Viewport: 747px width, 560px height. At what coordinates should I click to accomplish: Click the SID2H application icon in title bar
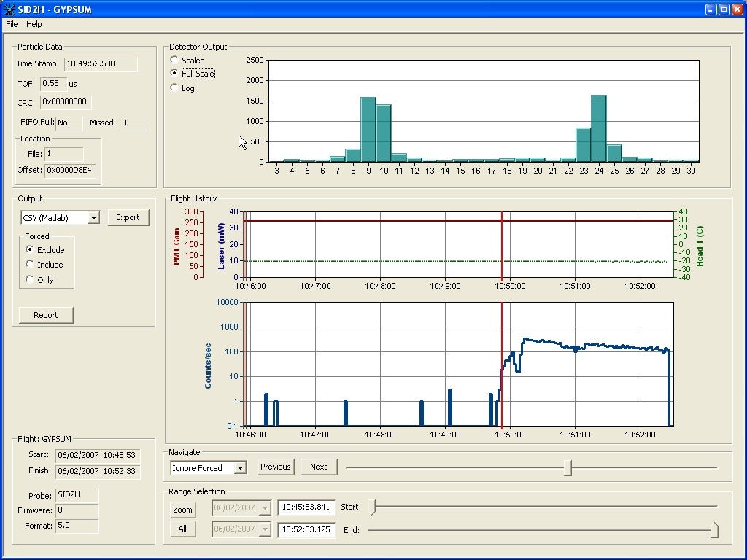coord(9,9)
